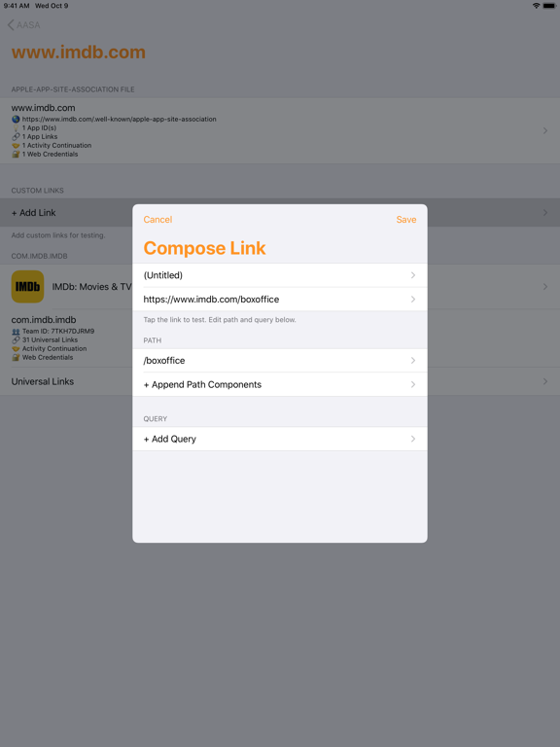Click the Compose Link heading
Screen dimensions: 560x747
pos(204,248)
